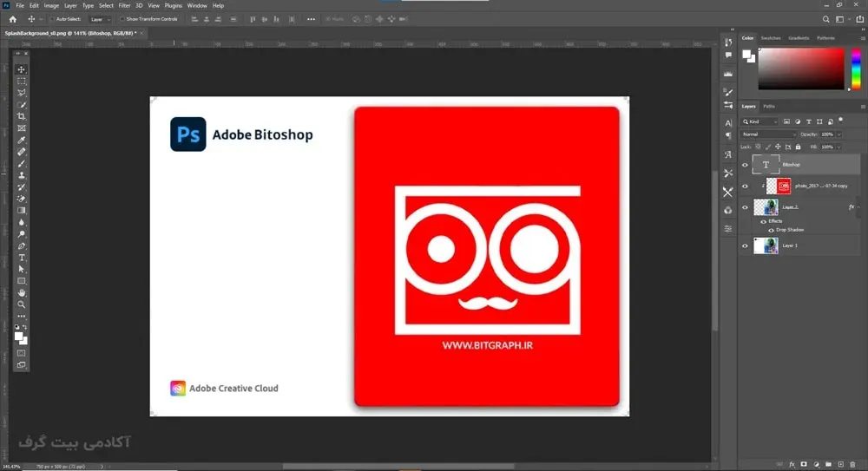The image size is (868, 471).
Task: Select the Horizontal Type tool
Action: click(21, 258)
